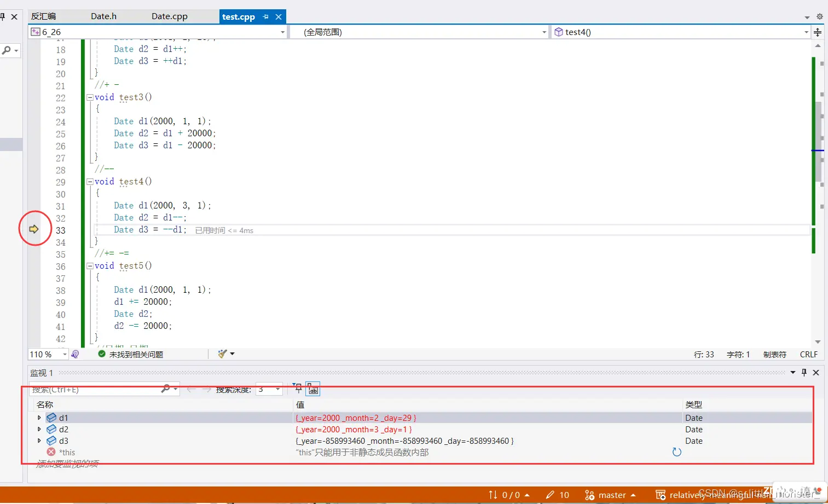Click the 字符: 1 column indicator
Image resolution: width=828 pixels, height=504 pixels.
click(x=738, y=355)
